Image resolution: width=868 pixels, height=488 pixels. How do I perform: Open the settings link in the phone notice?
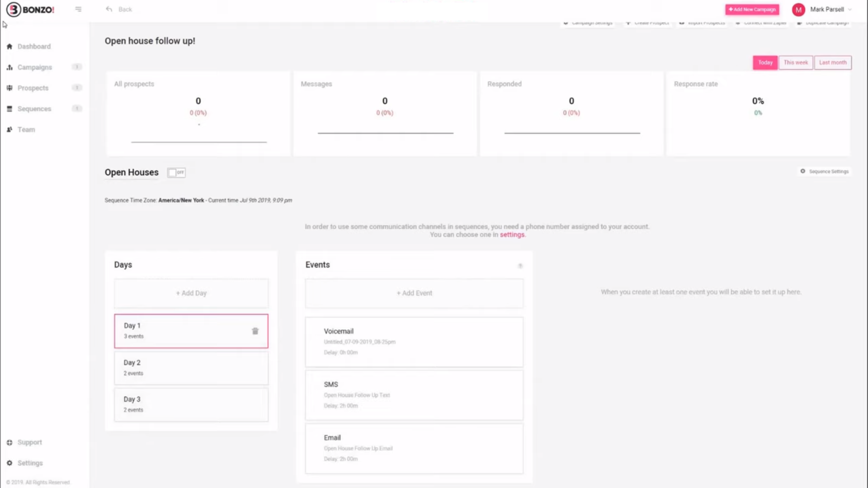click(512, 235)
